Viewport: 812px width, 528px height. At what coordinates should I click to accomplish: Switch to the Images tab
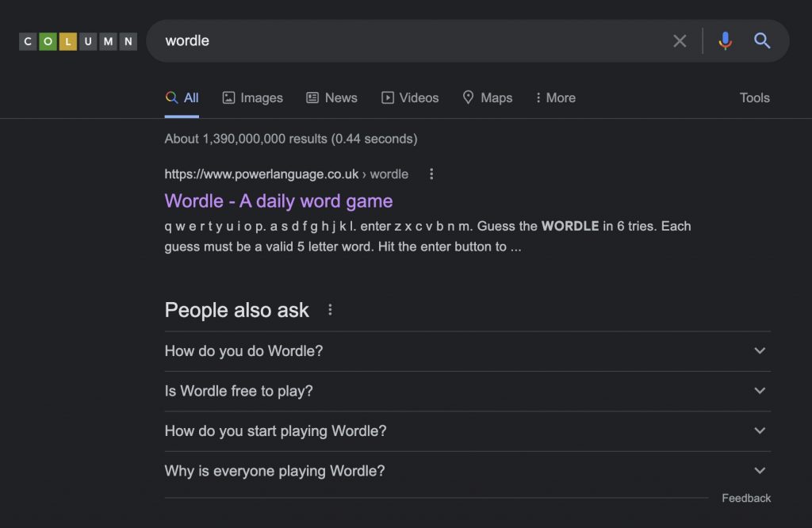click(252, 98)
